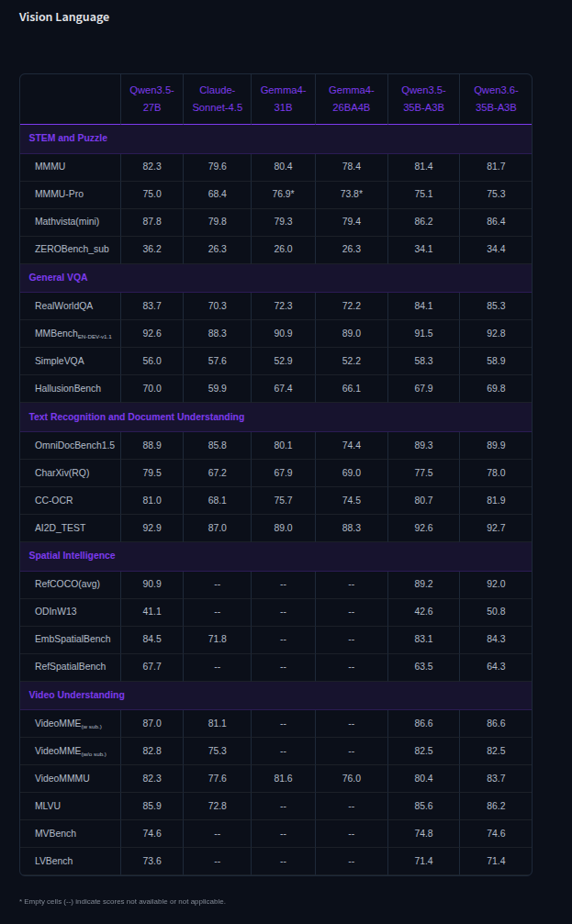Select the Gemma4-26BA4B column header
572x924 pixels.
pyautogui.click(x=352, y=99)
